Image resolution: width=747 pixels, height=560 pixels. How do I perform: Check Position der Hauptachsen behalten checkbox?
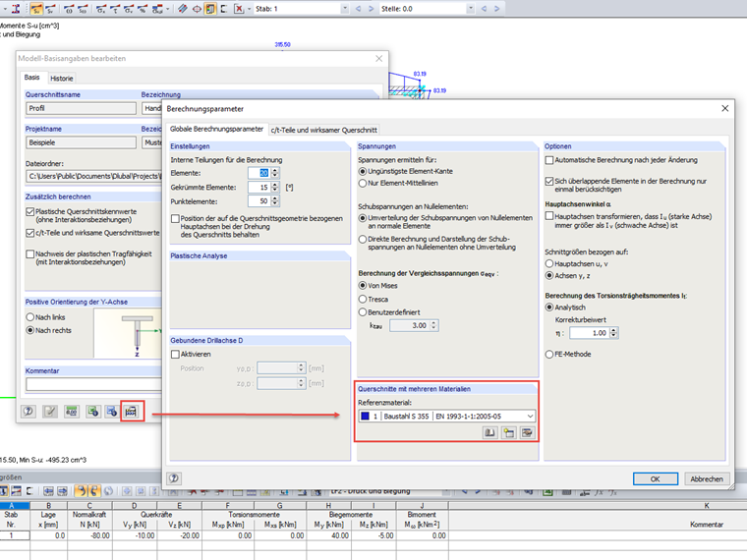pos(175,218)
